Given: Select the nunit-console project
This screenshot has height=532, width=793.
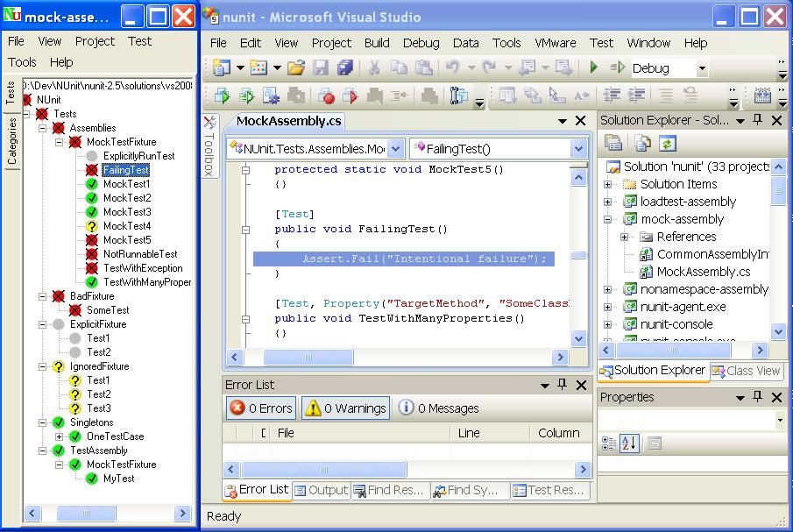Looking at the screenshot, I should (x=676, y=324).
